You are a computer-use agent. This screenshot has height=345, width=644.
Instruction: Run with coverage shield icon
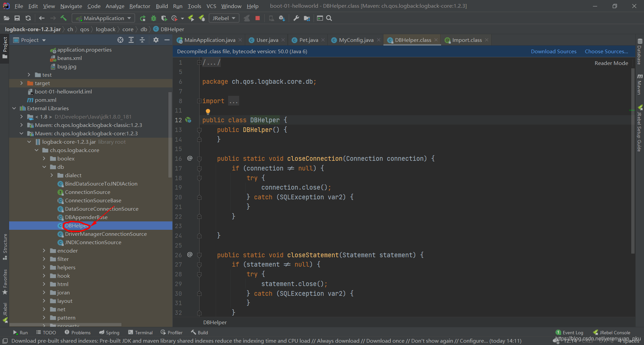pos(164,18)
